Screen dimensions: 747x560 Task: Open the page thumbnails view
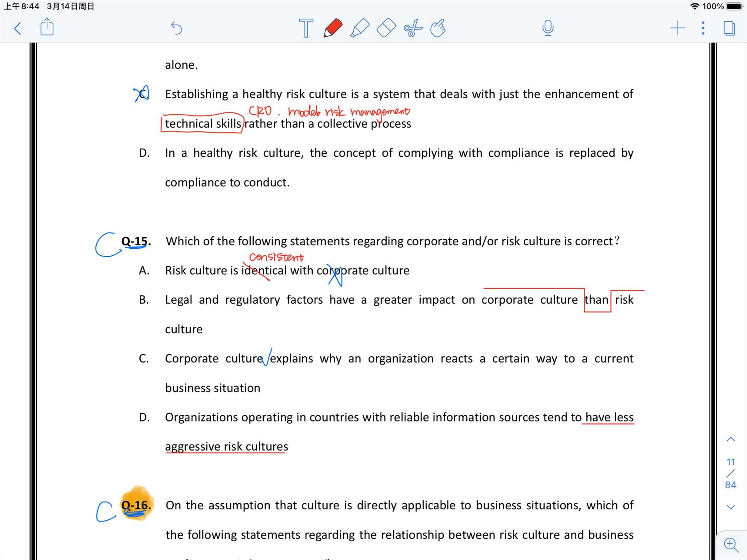(729, 28)
